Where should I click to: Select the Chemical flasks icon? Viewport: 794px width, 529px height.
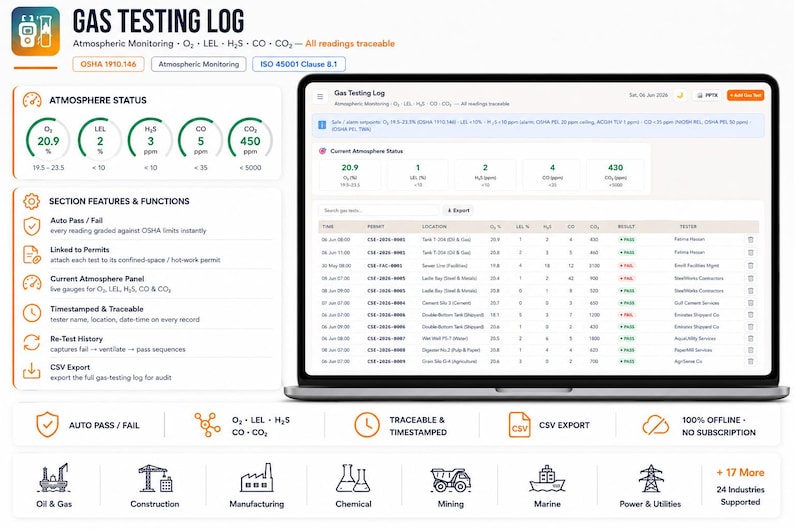point(353,478)
